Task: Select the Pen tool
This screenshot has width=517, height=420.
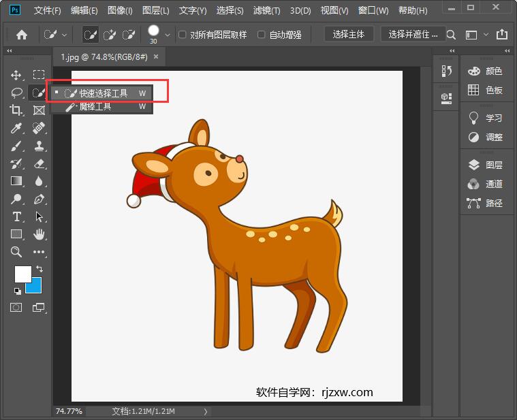Action: (x=39, y=199)
